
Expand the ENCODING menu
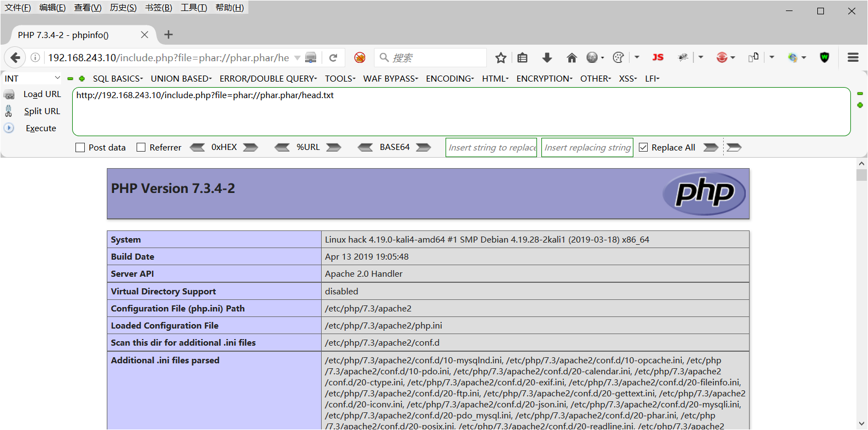click(450, 78)
